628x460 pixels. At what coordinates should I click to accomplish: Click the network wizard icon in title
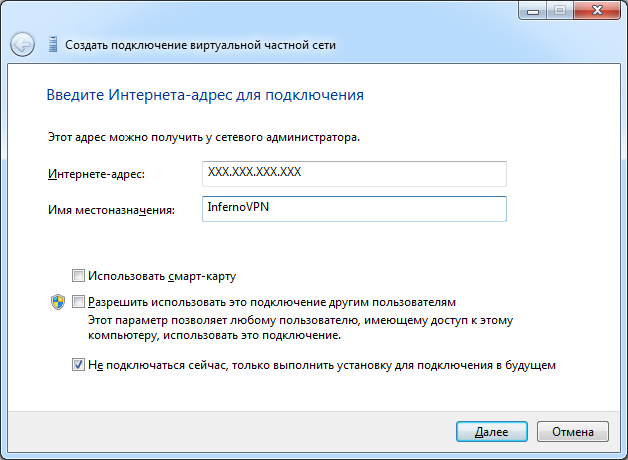click(x=53, y=44)
